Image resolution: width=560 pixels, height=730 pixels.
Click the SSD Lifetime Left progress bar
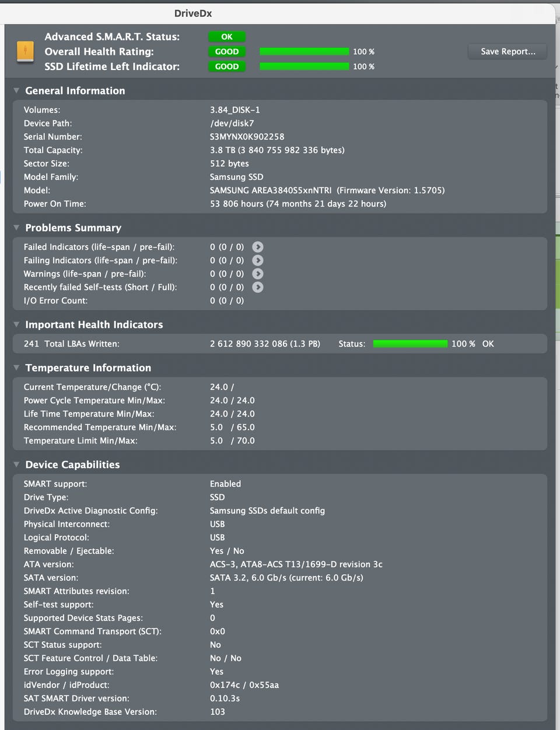tap(304, 67)
